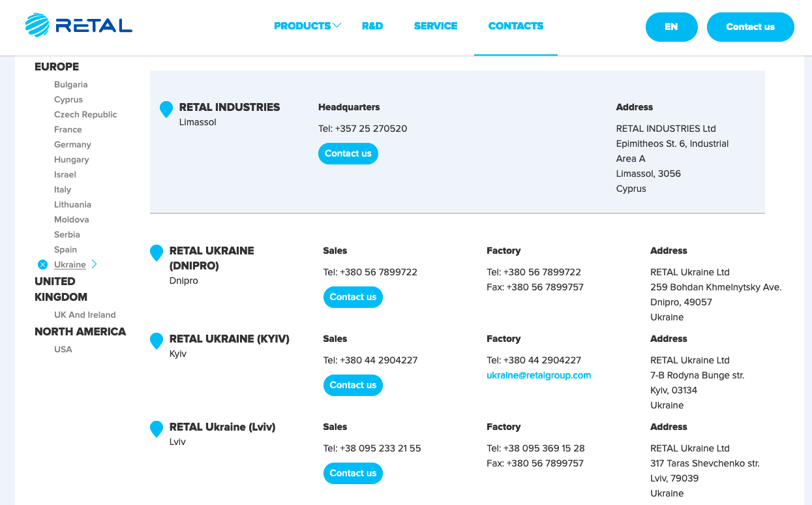The image size is (812, 505).
Task: Click the address line 7-B Rodyna Bunge str.
Action: click(x=697, y=375)
